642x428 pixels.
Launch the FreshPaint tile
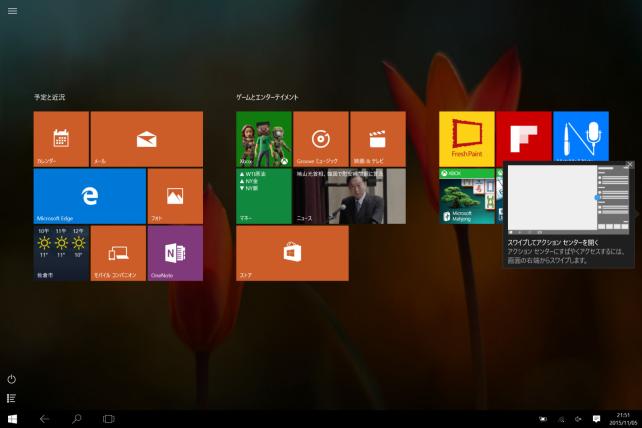click(x=466, y=138)
